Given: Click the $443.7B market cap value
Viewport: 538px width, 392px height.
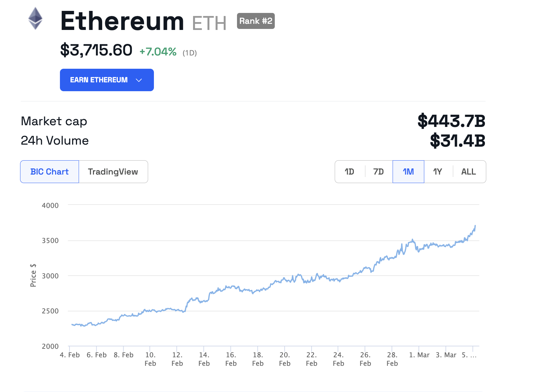Looking at the screenshot, I should click(451, 121).
